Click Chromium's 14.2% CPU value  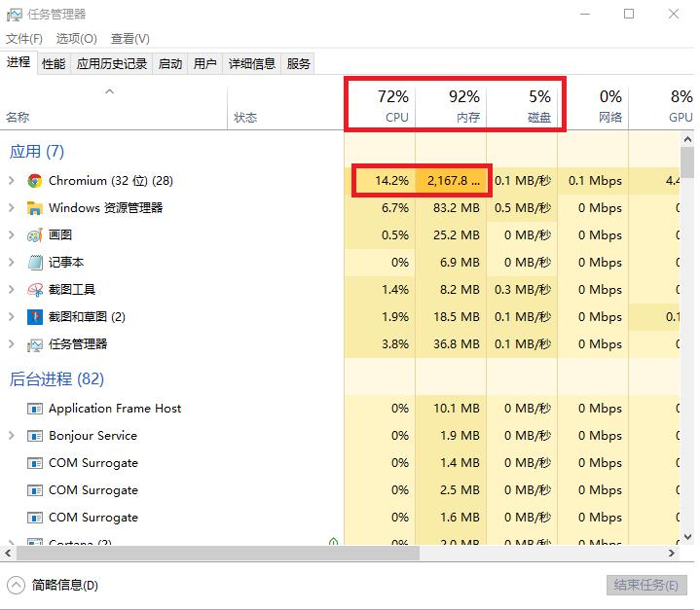[x=391, y=181]
